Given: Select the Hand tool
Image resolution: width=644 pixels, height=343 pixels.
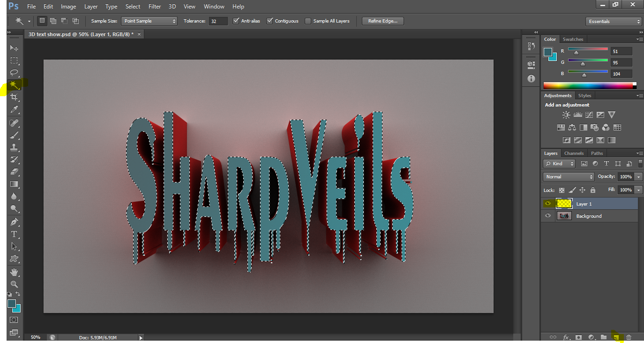Looking at the screenshot, I should click(x=14, y=272).
